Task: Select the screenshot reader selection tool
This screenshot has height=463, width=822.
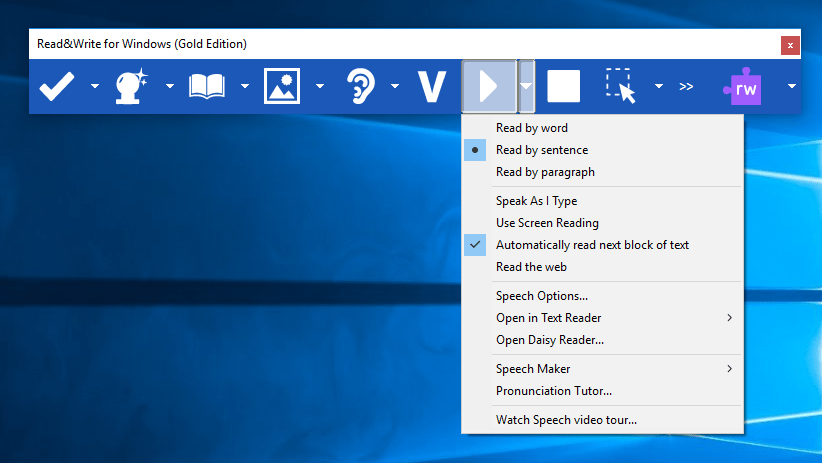Action: coord(621,86)
